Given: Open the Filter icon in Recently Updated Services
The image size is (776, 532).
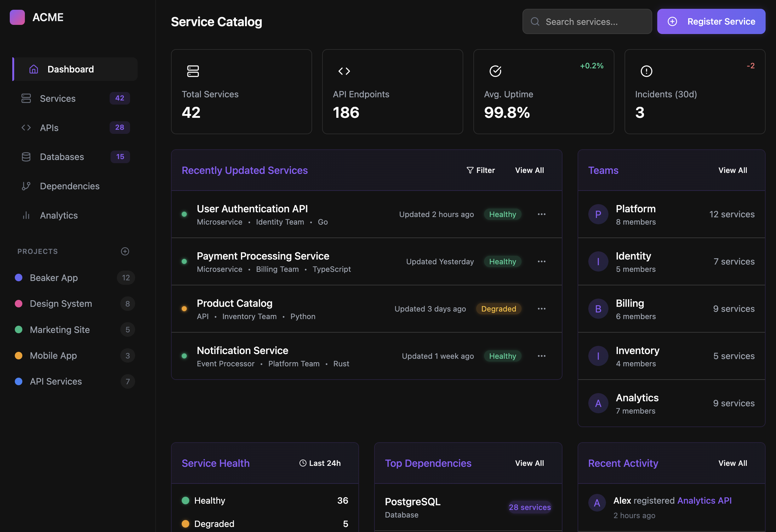Looking at the screenshot, I should 470,170.
